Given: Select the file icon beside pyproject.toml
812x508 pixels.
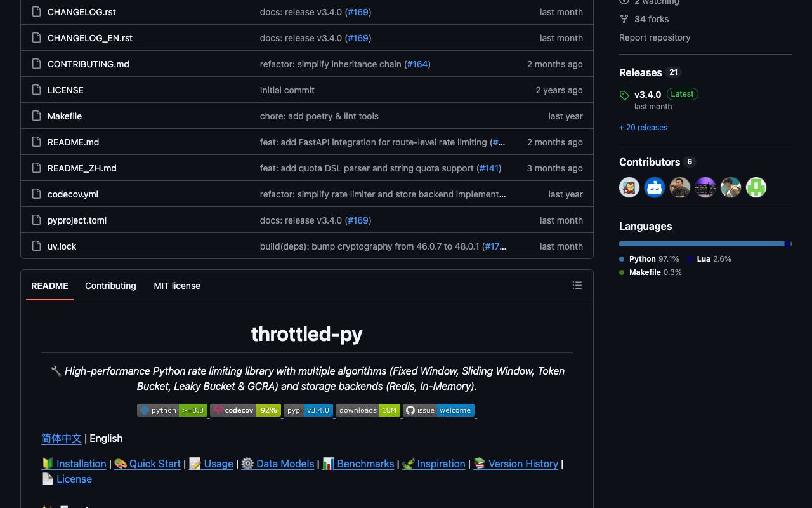Looking at the screenshot, I should [37, 220].
